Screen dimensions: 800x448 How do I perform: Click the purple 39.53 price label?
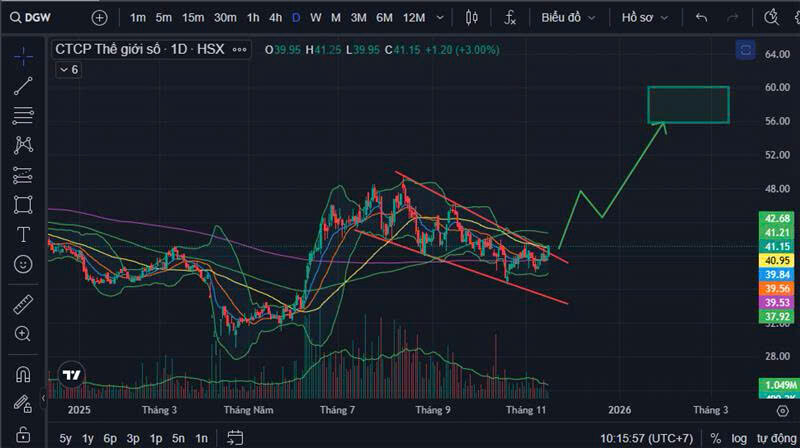point(777,303)
